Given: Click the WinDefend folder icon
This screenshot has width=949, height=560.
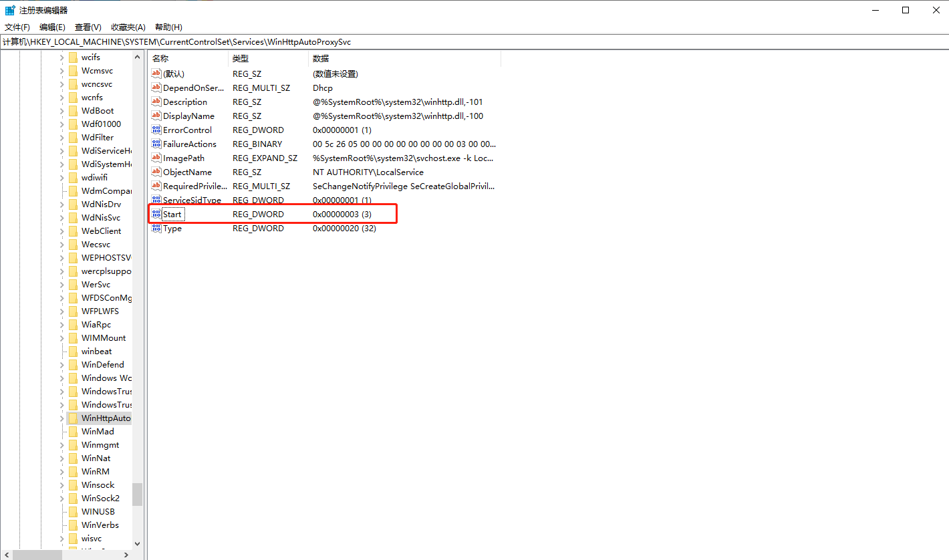Looking at the screenshot, I should (x=74, y=364).
